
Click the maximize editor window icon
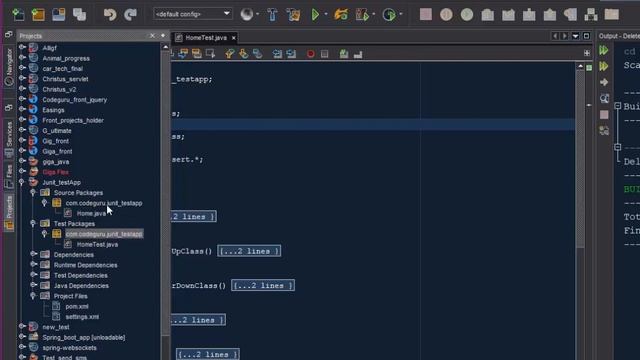point(587,36)
